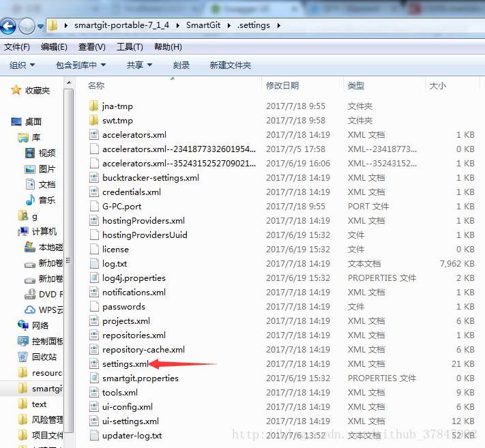Open the 查看(V) menu
The image size is (485, 448).
[x=92, y=47]
